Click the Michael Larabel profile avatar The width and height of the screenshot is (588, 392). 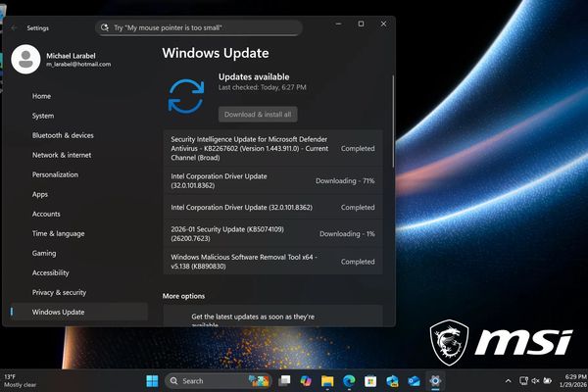coord(25,59)
